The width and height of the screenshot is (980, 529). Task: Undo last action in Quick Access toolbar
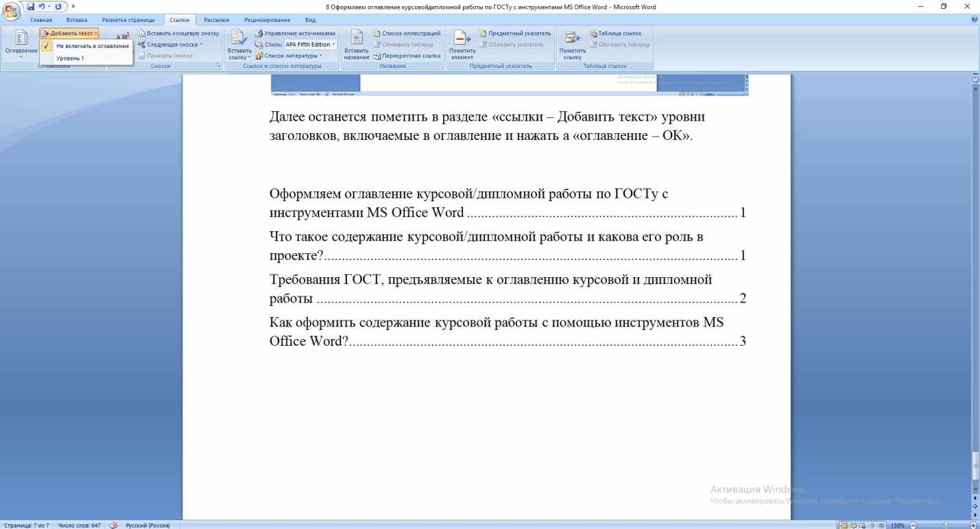tap(42, 6)
